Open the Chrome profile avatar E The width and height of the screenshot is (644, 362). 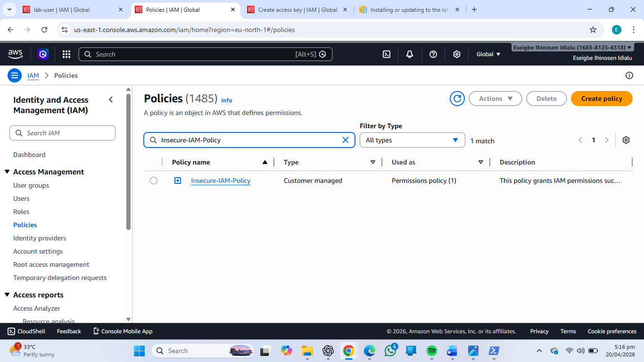[617, 30]
